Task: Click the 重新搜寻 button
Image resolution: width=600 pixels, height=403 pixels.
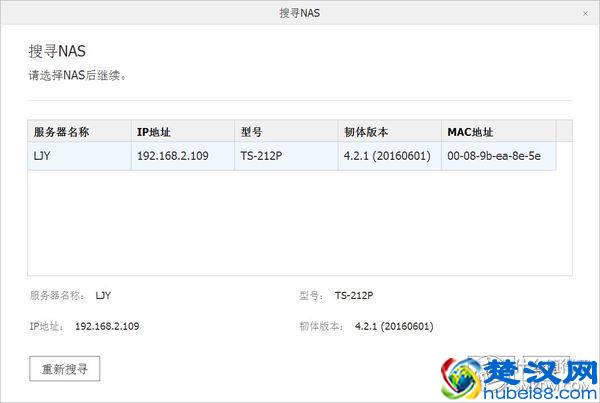Action: click(65, 368)
